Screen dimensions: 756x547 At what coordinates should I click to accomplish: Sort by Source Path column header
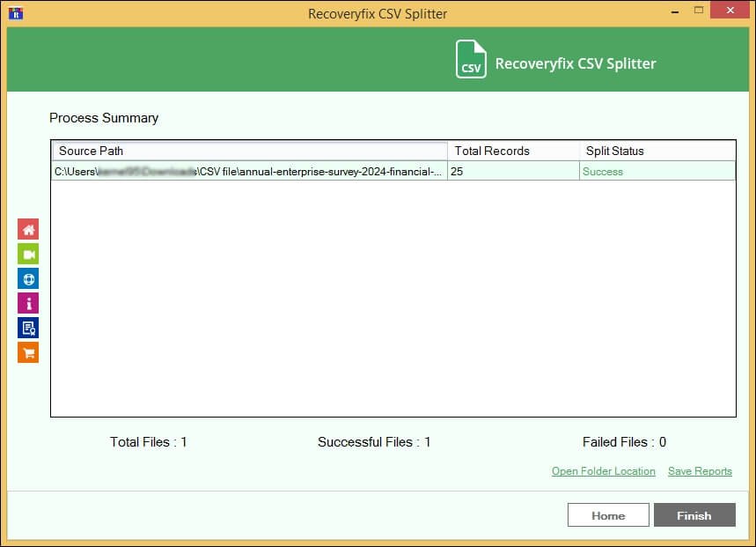click(250, 151)
